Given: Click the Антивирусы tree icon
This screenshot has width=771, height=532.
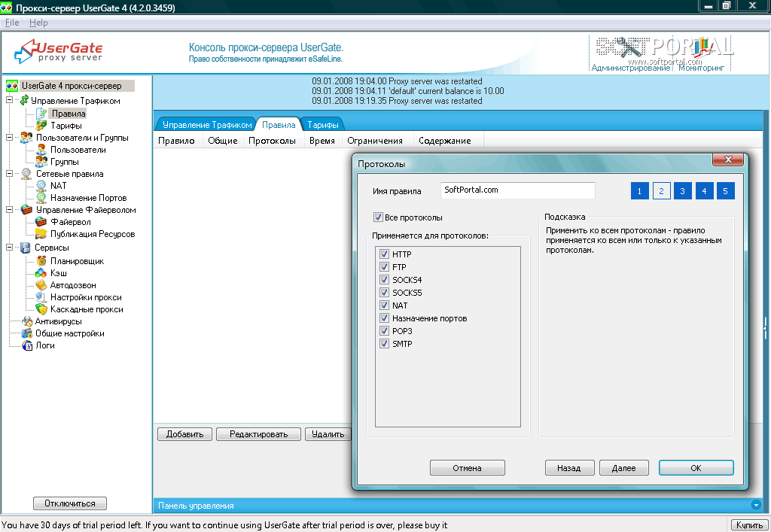Looking at the screenshot, I should 27,321.
